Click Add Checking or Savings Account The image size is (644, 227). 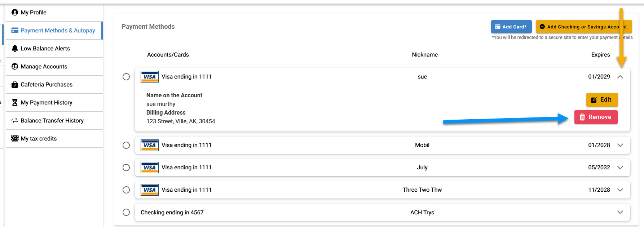pos(584,26)
